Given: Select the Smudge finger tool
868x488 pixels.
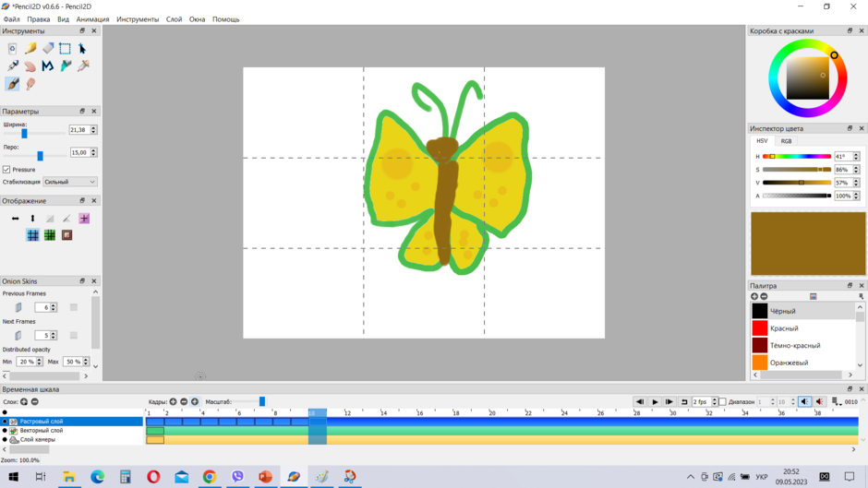Looking at the screenshot, I should tap(30, 84).
